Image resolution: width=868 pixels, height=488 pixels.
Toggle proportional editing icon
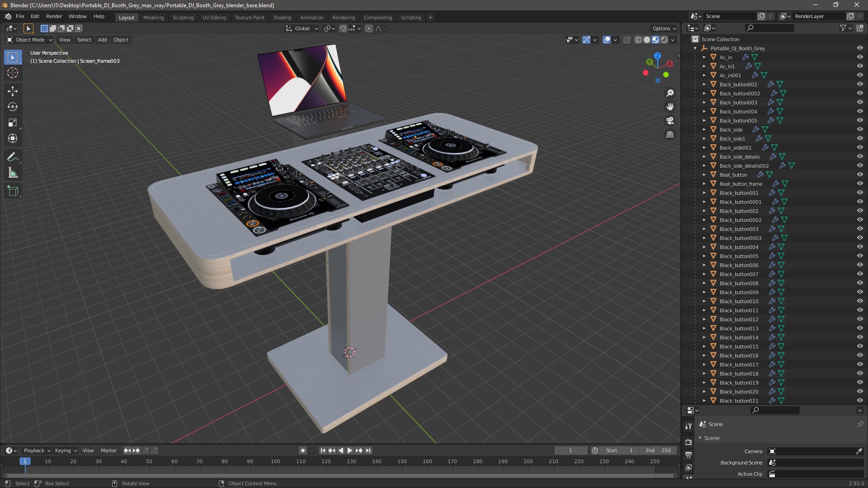pos(369,28)
